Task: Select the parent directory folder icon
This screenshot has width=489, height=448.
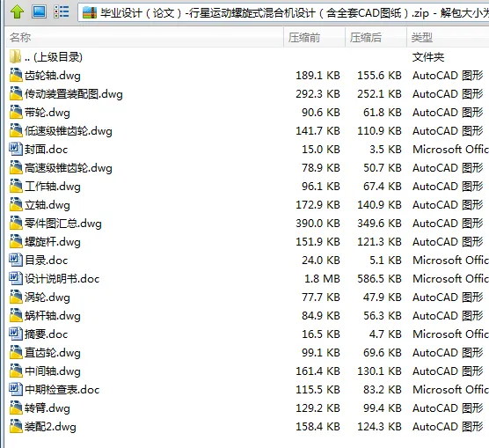Action: tap(15, 56)
